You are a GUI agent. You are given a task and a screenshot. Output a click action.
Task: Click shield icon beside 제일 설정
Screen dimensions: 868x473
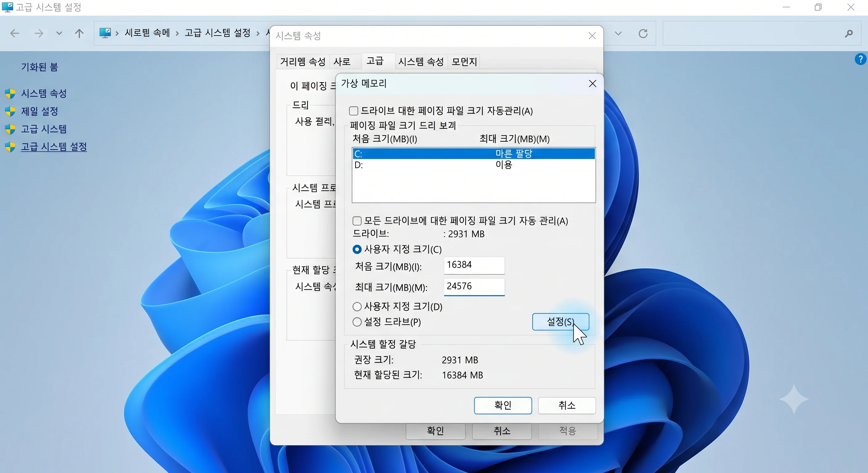point(10,111)
